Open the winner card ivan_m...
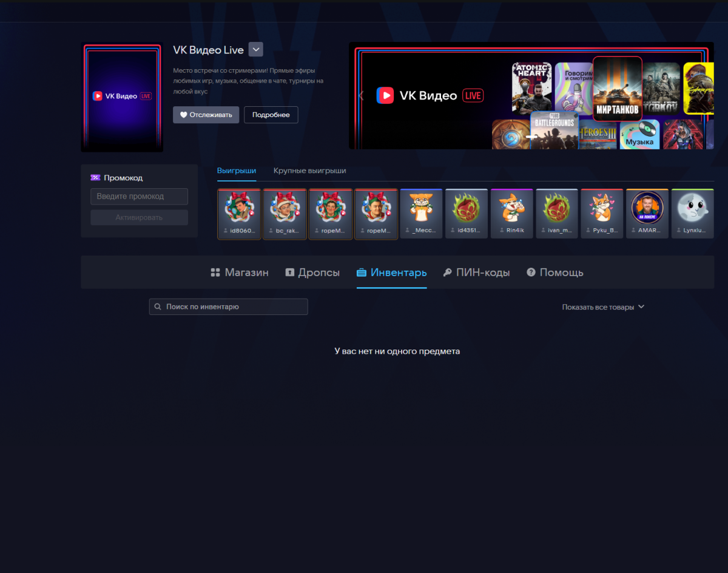Image resolution: width=728 pixels, height=573 pixels. pos(557,214)
